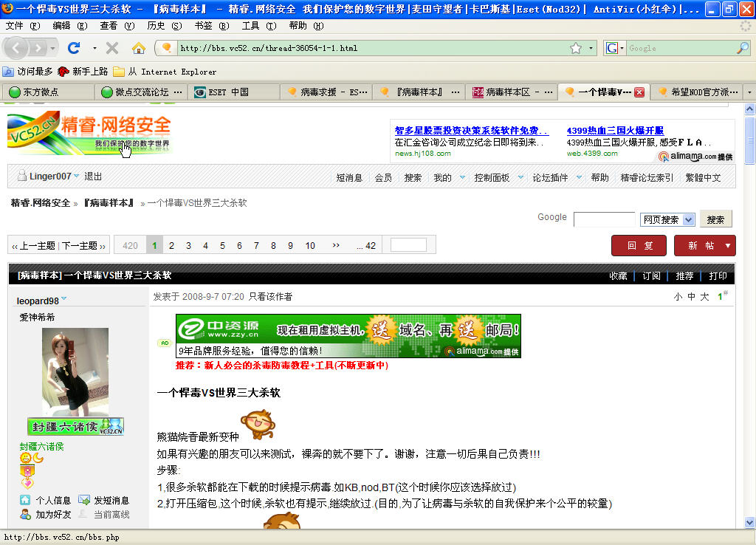The width and height of the screenshot is (756, 545).
Task: Open the 新手上路 bookmark
Action: point(83,72)
